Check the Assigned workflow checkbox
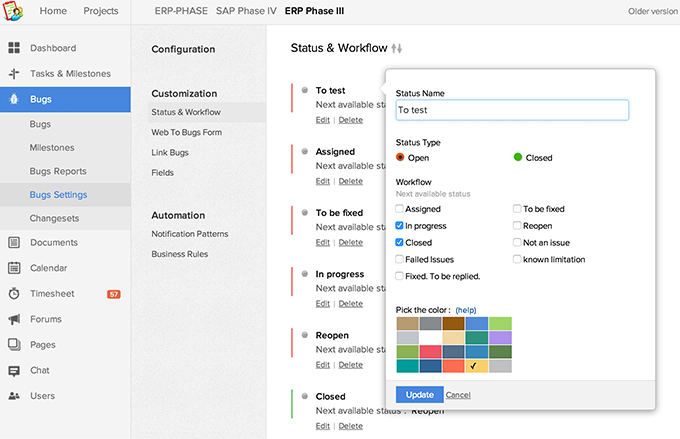Screen dimensions: 680x439 [400, 209]
